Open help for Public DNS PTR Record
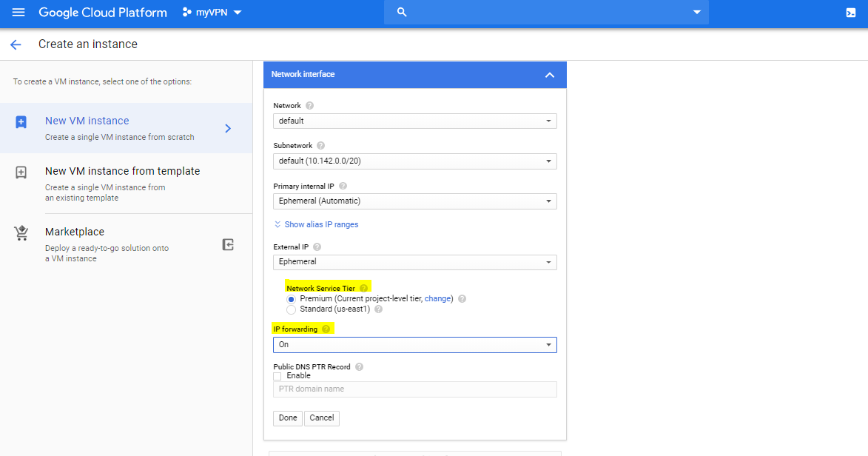The height and width of the screenshot is (456, 868). (x=360, y=366)
